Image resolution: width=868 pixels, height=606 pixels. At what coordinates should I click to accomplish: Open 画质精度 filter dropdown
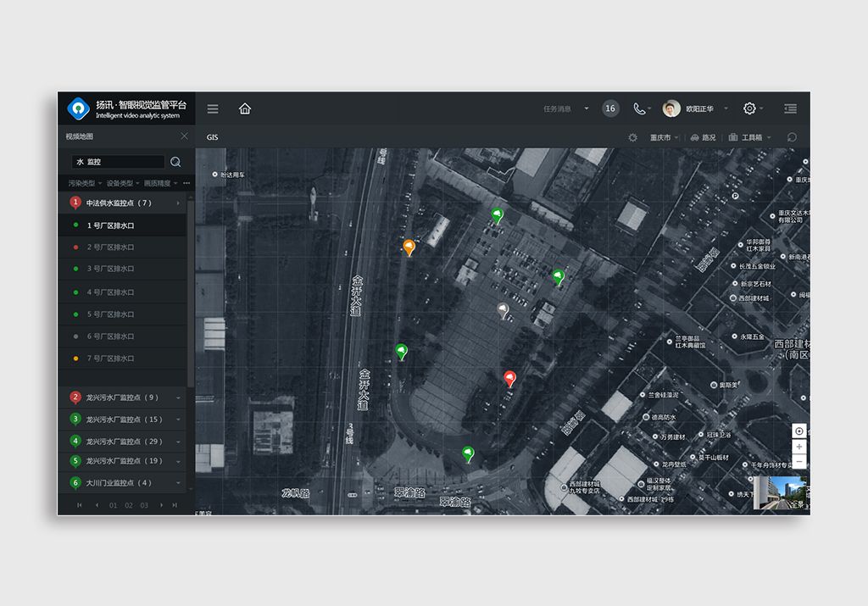pos(160,183)
